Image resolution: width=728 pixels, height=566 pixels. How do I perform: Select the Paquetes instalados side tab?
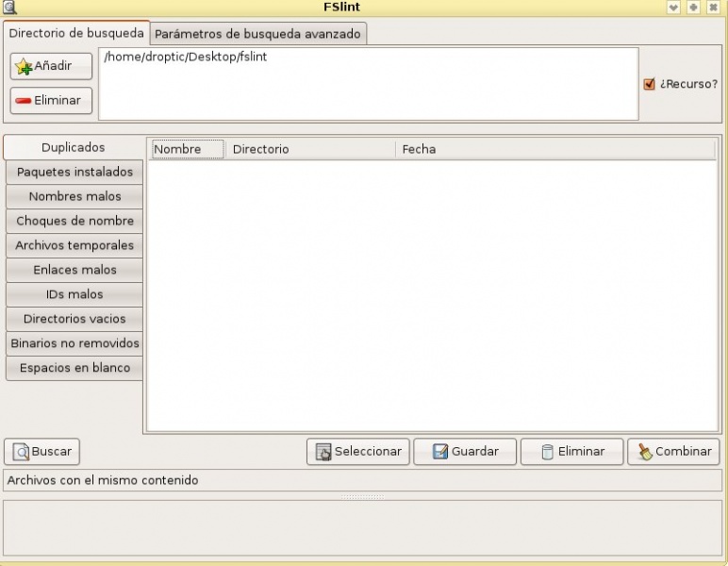74,172
